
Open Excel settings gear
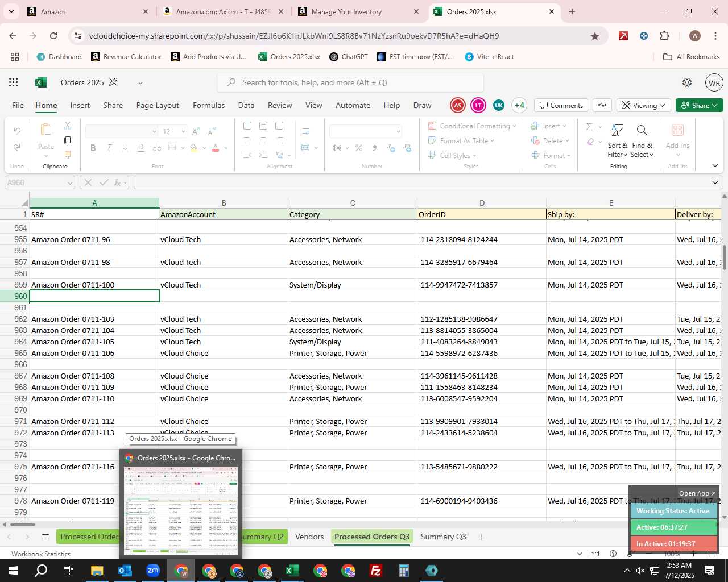pyautogui.click(x=687, y=82)
